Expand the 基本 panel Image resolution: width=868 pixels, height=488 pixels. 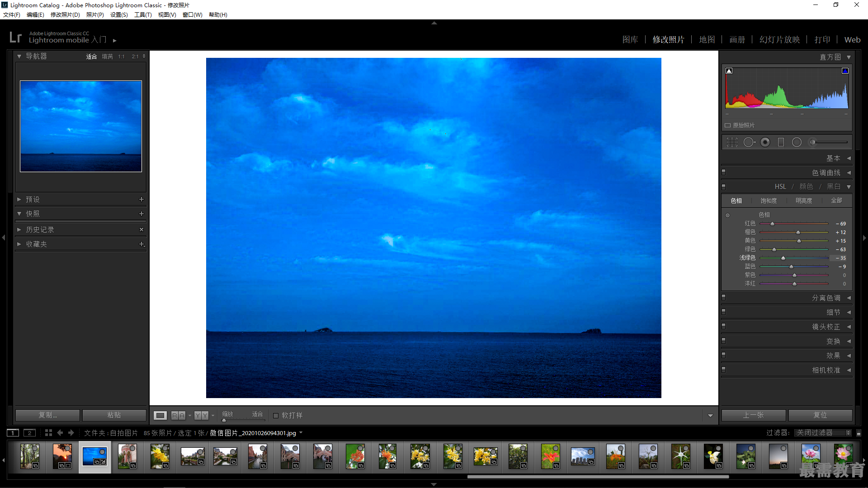(849, 158)
